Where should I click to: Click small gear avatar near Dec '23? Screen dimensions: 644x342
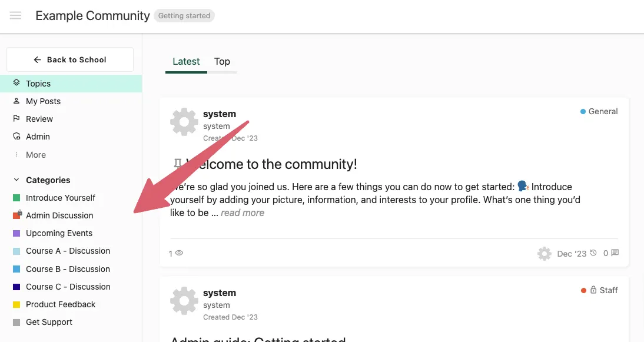544,253
